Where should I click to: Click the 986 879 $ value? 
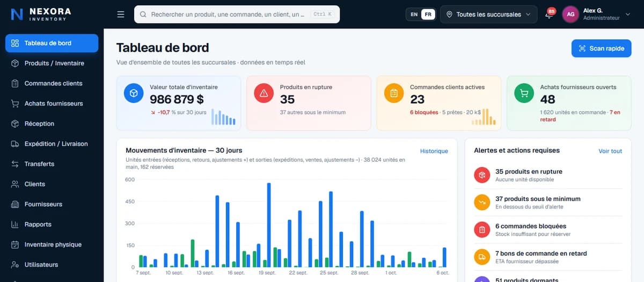tap(177, 99)
